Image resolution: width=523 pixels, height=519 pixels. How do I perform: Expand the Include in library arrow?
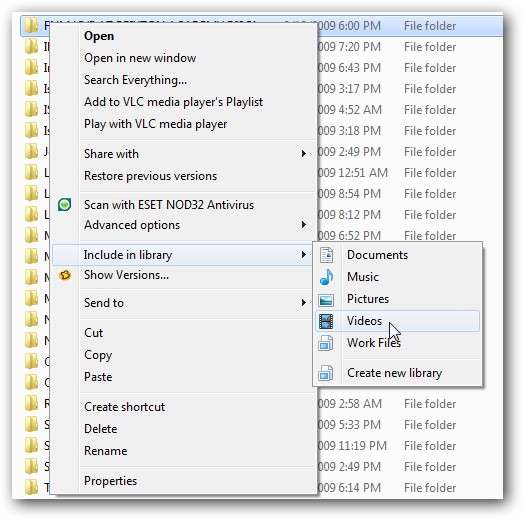tap(304, 255)
